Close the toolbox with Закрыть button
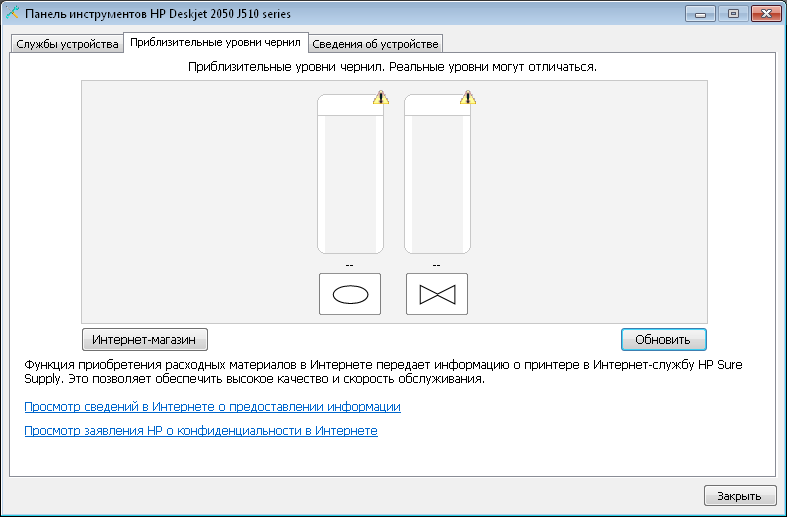 tap(740, 496)
